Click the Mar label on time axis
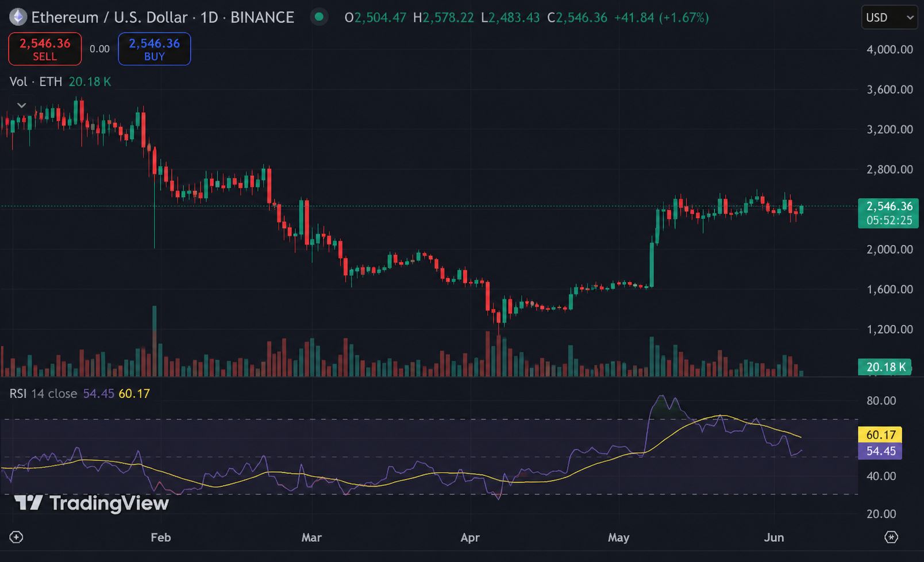The height and width of the screenshot is (562, 924). (311, 537)
